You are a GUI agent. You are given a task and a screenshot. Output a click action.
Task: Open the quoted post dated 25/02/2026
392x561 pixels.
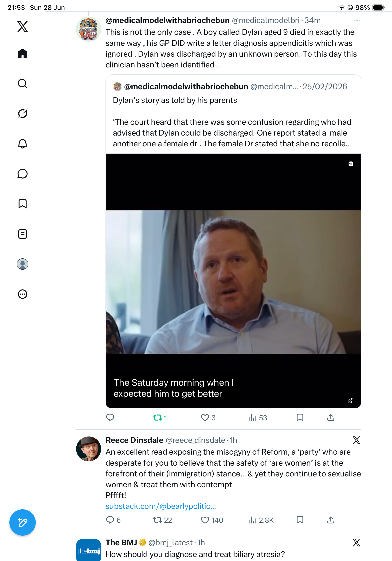click(233, 114)
